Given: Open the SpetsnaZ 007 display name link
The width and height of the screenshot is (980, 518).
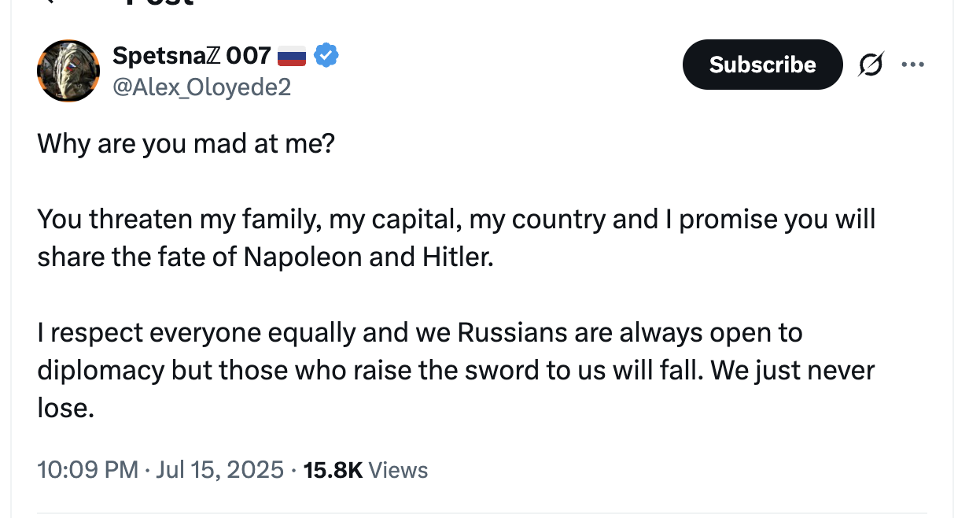Looking at the screenshot, I should [192, 55].
